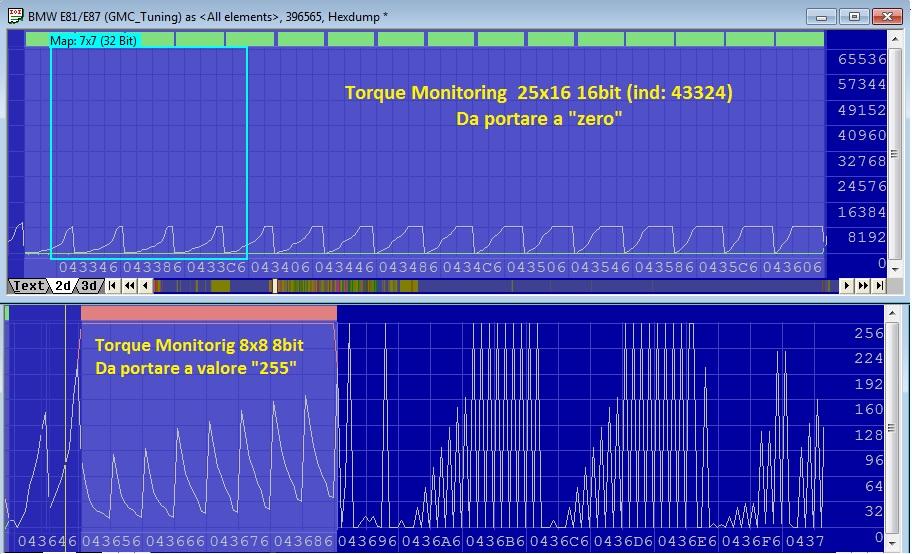Click the upper pane scrollbar down arrow
The image size is (912, 554).
(895, 271)
